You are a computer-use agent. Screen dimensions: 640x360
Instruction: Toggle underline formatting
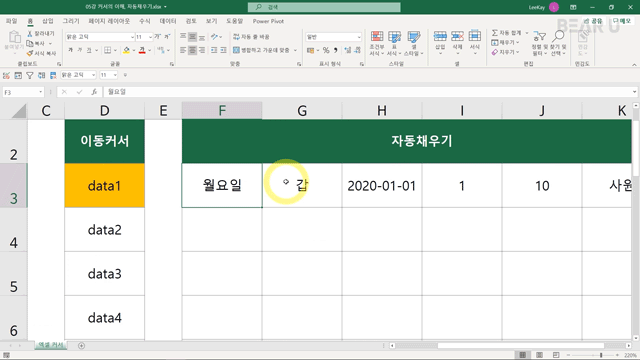tap(89, 50)
